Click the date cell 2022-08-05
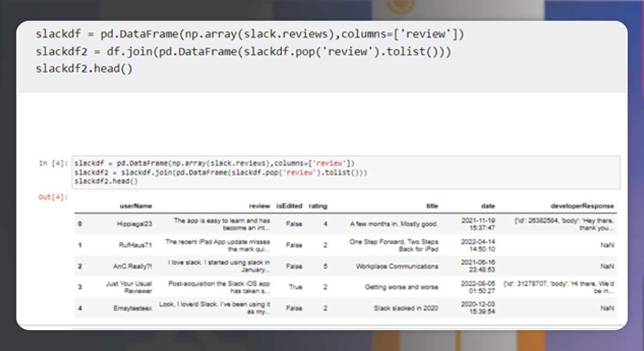Image resolution: width=644 pixels, height=351 pixels. point(478,287)
